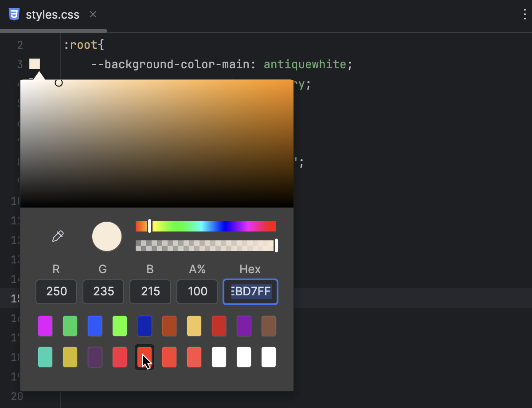Open the editor kebab menu
The image size is (532, 408).
coord(525,15)
